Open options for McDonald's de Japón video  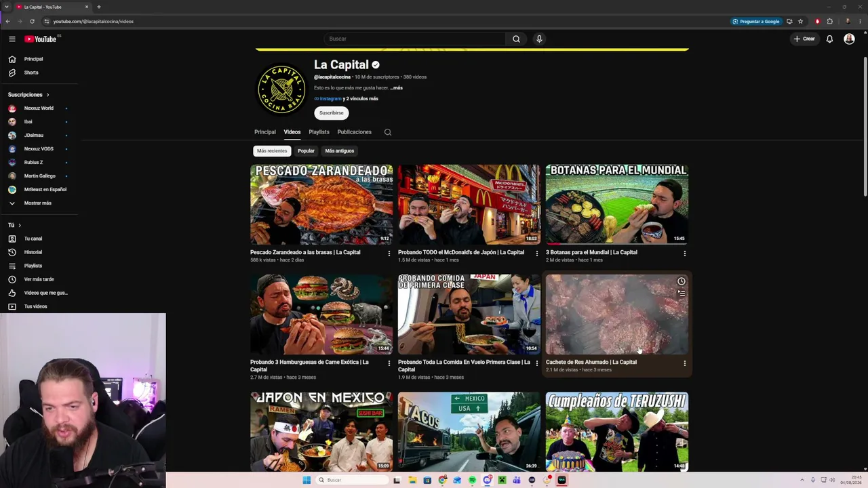[537, 253]
